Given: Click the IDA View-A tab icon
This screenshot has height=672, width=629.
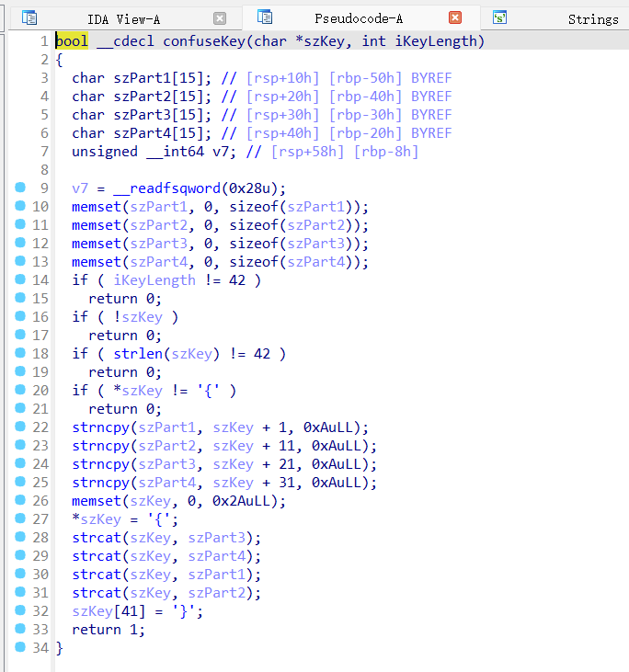Looking at the screenshot, I should pyautogui.click(x=29, y=18).
